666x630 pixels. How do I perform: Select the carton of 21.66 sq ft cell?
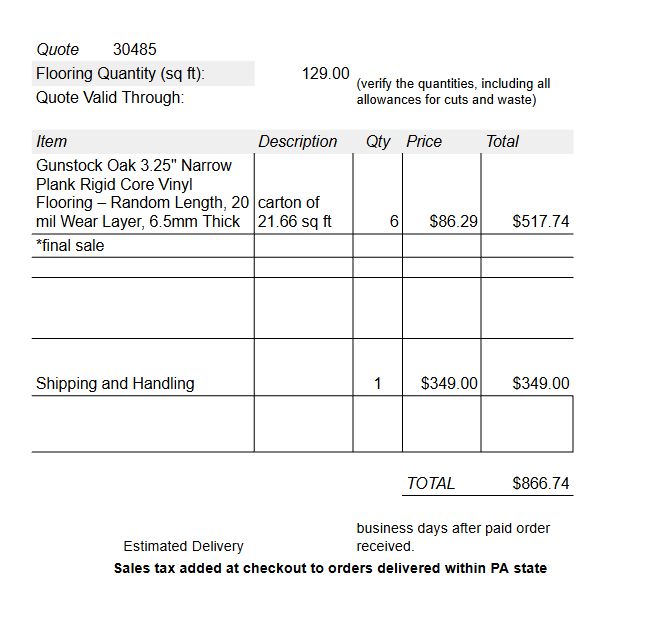coord(303,193)
